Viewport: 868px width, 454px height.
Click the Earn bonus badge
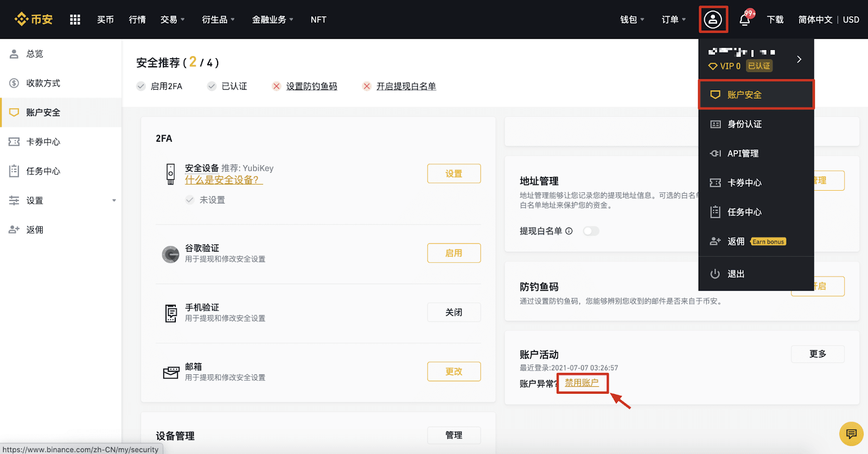point(768,242)
